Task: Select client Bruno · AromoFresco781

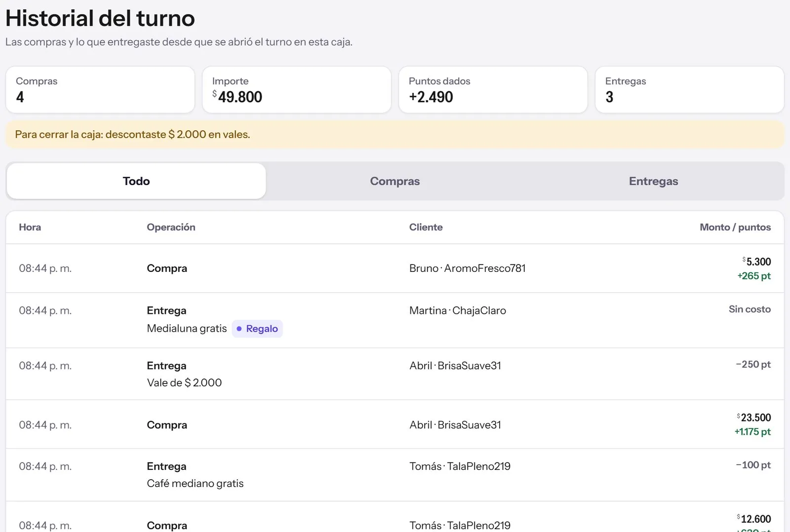Action: 468,268
